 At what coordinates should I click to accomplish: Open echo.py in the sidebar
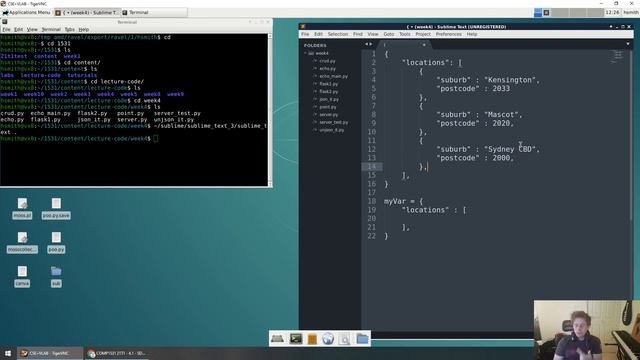tap(327, 69)
